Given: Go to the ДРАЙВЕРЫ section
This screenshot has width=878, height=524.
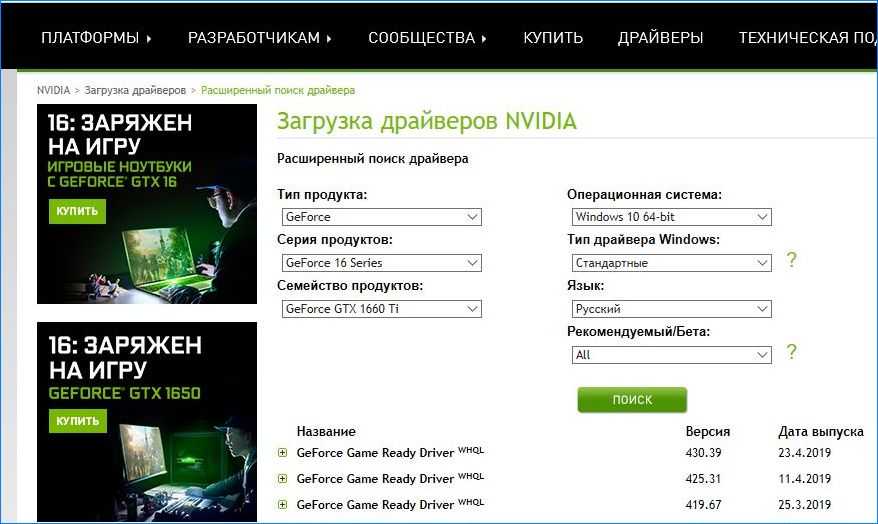Looking at the screenshot, I should tap(660, 38).
